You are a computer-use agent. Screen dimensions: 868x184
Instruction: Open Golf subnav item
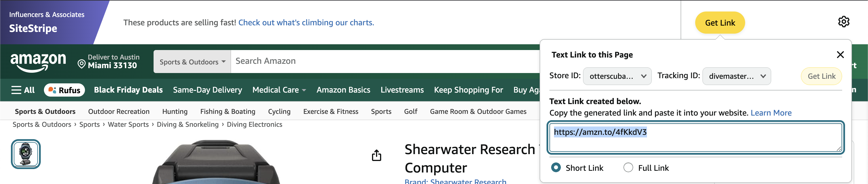point(410,112)
